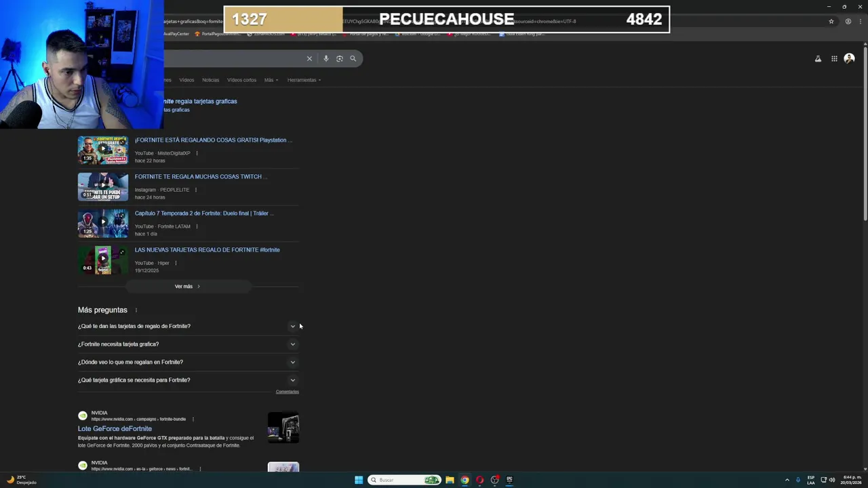868x488 pixels.
Task: Open options for MisterDigitalXP video result
Action: (x=197, y=153)
